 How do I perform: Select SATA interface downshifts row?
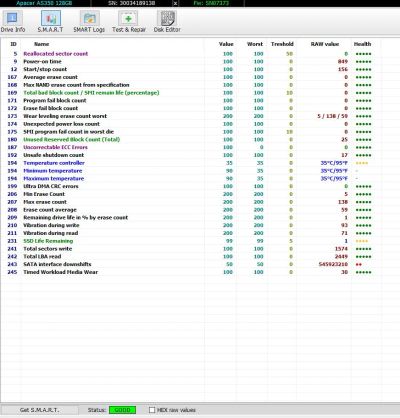[x=190, y=264]
